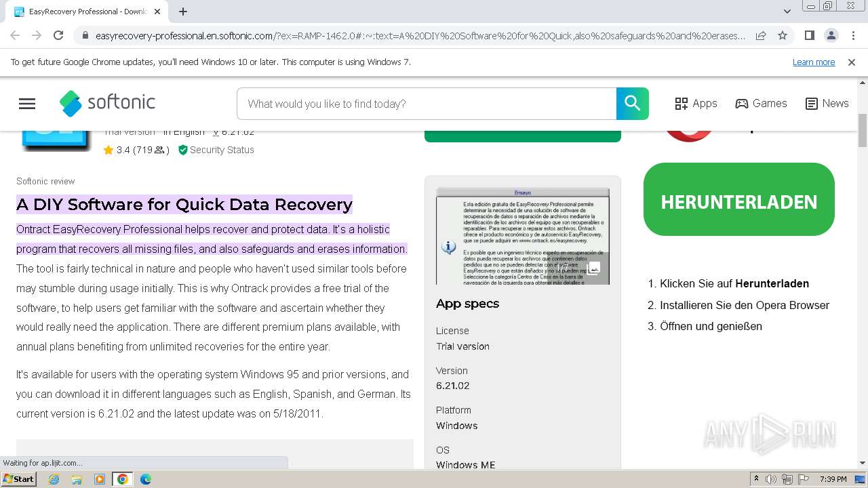This screenshot has width=868, height=488.
Task: Click 'Öffnen und genießen' step
Action: (711, 326)
